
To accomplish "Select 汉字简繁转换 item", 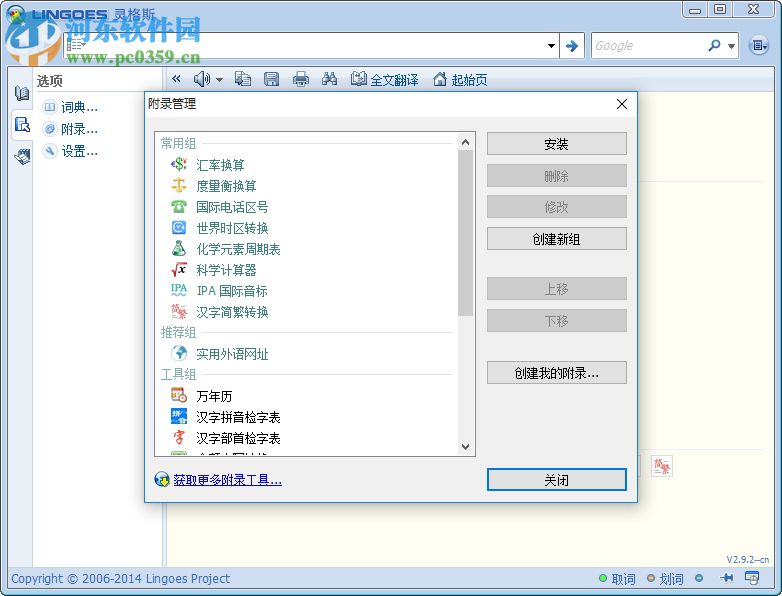I will [x=232, y=312].
